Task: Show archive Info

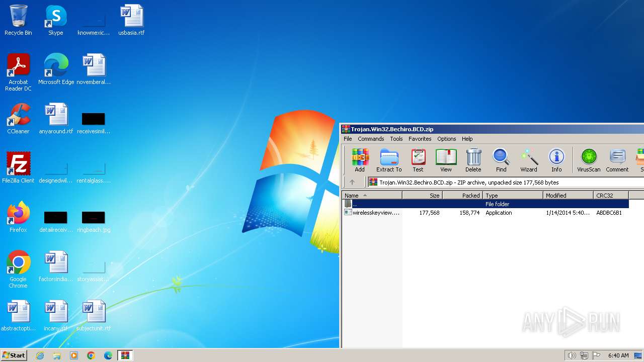Action: click(x=556, y=160)
